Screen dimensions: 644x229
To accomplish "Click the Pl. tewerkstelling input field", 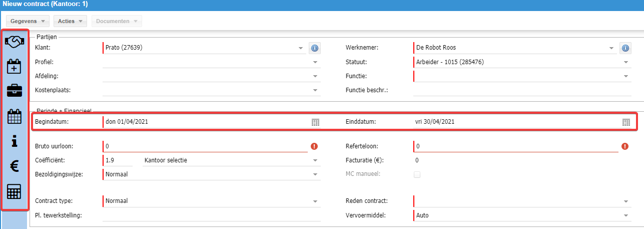I will [212, 215].
